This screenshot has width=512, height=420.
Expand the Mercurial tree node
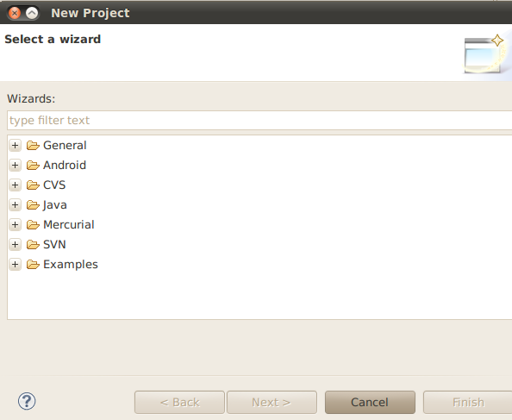pyautogui.click(x=15, y=225)
